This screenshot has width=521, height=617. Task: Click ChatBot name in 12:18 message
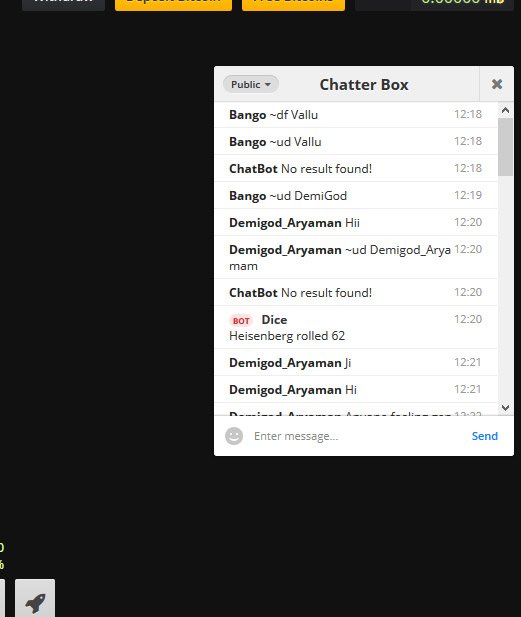coord(253,169)
